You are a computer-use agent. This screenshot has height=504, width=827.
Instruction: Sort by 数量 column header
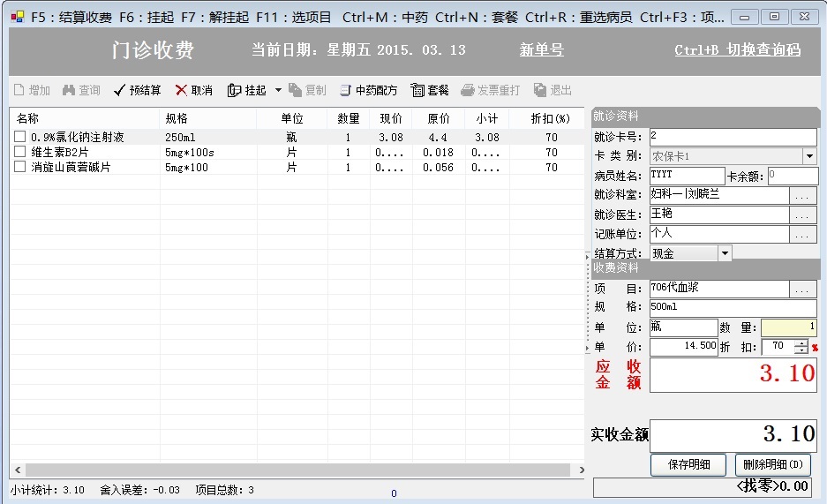point(348,118)
